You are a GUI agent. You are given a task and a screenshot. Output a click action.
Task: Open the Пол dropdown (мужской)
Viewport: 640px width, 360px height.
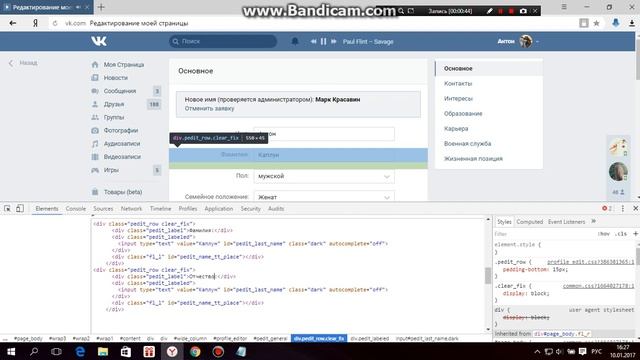pyautogui.click(x=324, y=176)
